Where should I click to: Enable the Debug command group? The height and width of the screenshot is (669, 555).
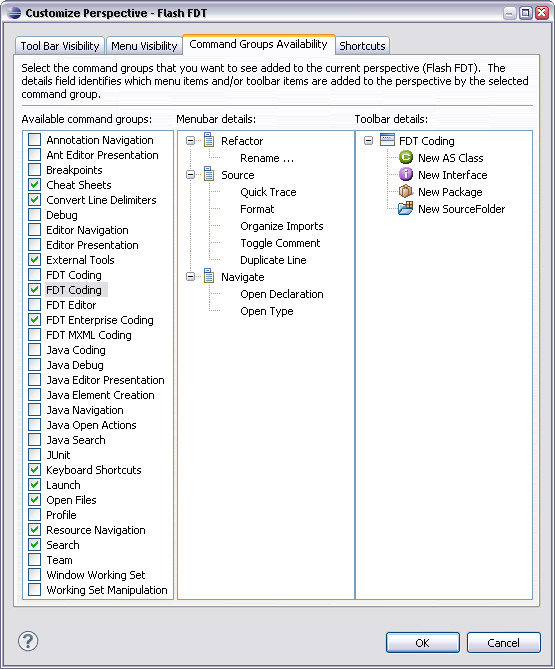[x=35, y=215]
